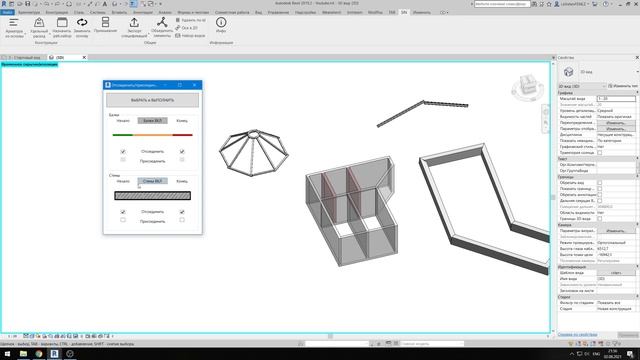640x360 pixels.
Task: Toggle the sun path checkbox in Properties
Action: coord(600,153)
